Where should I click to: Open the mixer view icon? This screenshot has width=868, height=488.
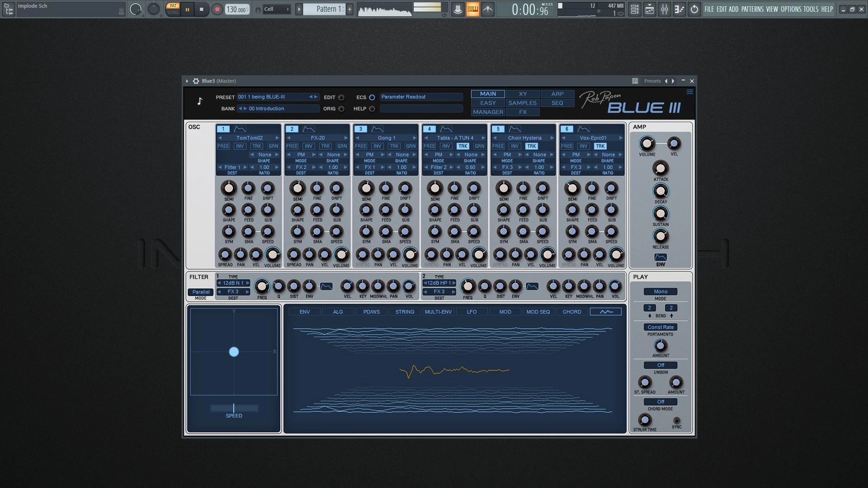point(664,9)
